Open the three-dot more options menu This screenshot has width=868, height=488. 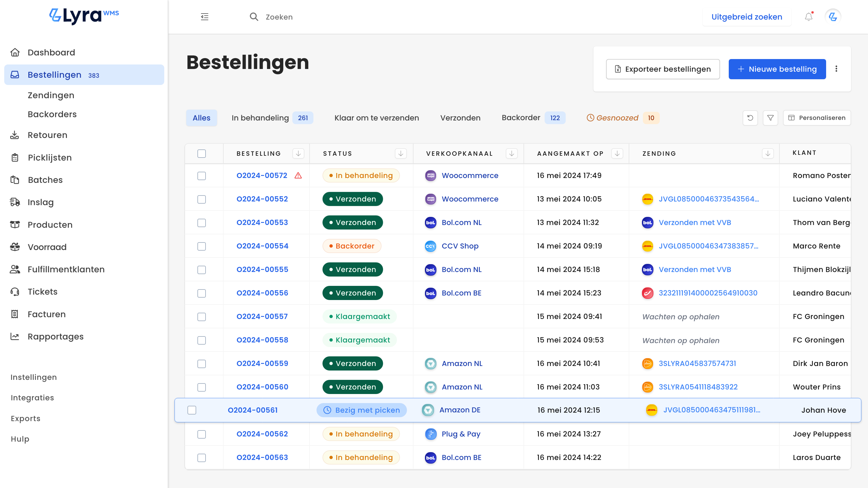[836, 69]
